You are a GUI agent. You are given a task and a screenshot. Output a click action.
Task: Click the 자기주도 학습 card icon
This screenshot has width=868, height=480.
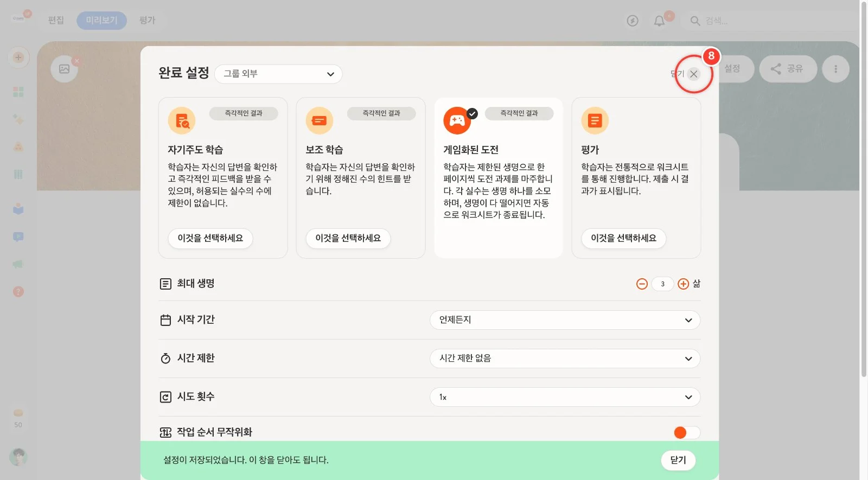pos(182,120)
